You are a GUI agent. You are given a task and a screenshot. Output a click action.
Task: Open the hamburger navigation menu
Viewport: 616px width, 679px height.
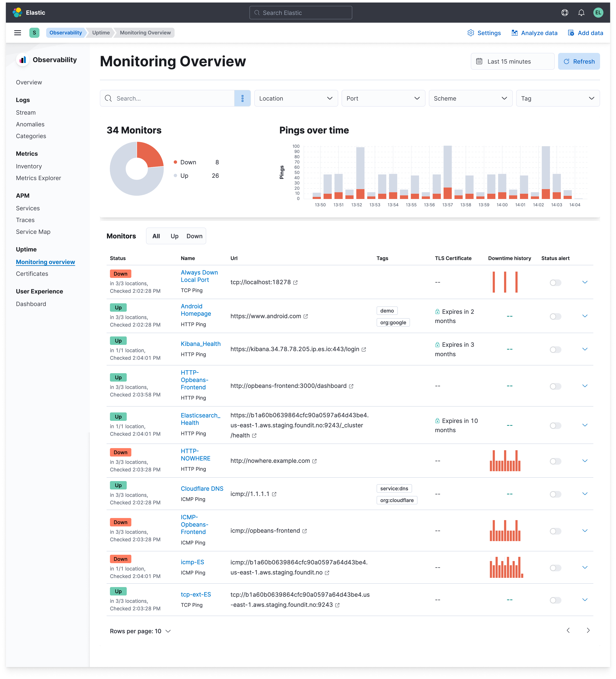[x=17, y=33]
